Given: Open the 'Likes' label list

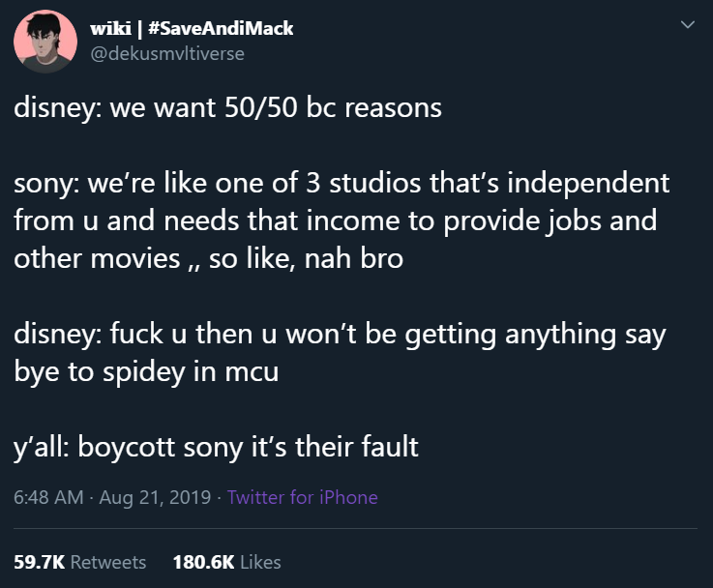Looking at the screenshot, I should pos(260,562).
